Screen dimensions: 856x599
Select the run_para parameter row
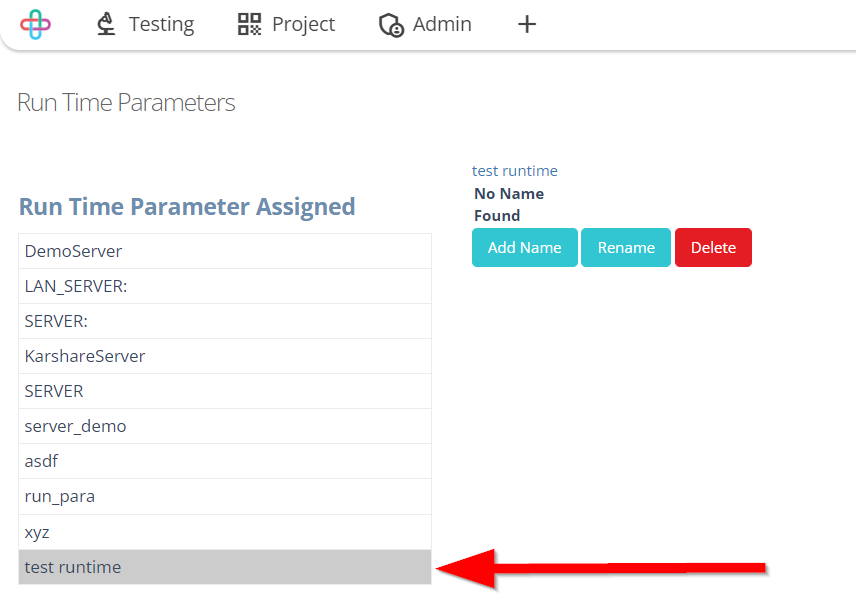point(225,496)
